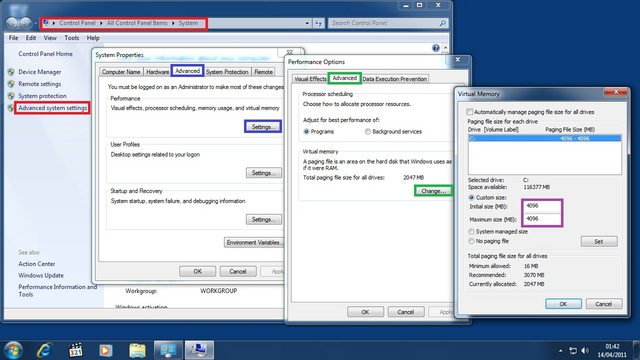The height and width of the screenshot is (360, 640).
Task: Open the Windows Start orb
Action: point(13,350)
